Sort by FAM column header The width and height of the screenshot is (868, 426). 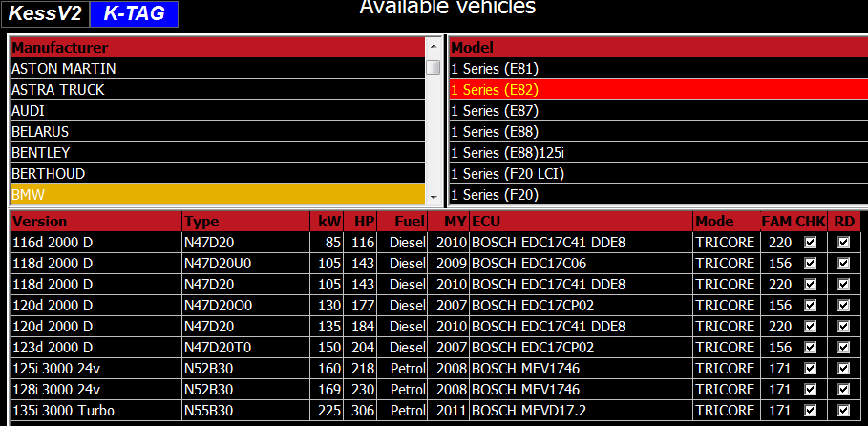click(778, 222)
